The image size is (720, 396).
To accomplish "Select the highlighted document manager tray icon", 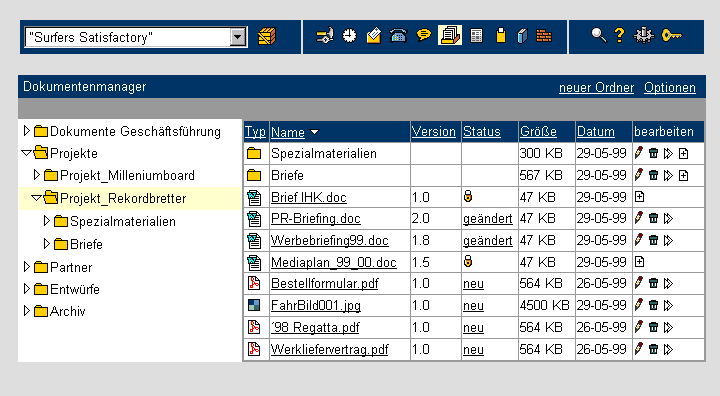I will [450, 35].
